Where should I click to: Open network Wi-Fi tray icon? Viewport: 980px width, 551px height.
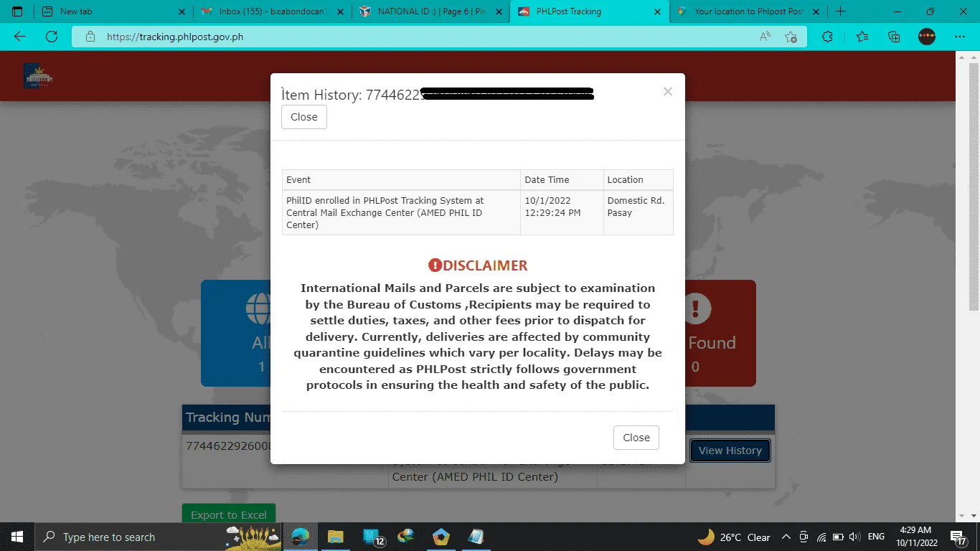point(821,537)
